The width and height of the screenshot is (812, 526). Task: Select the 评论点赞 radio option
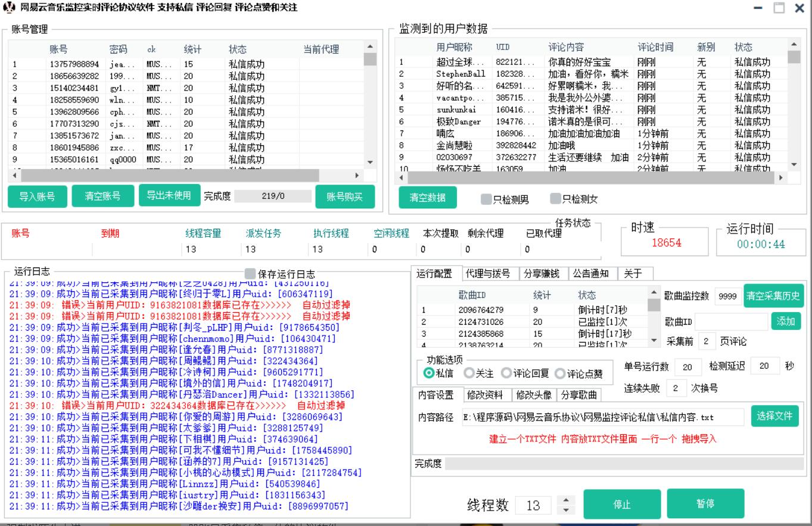click(560, 374)
